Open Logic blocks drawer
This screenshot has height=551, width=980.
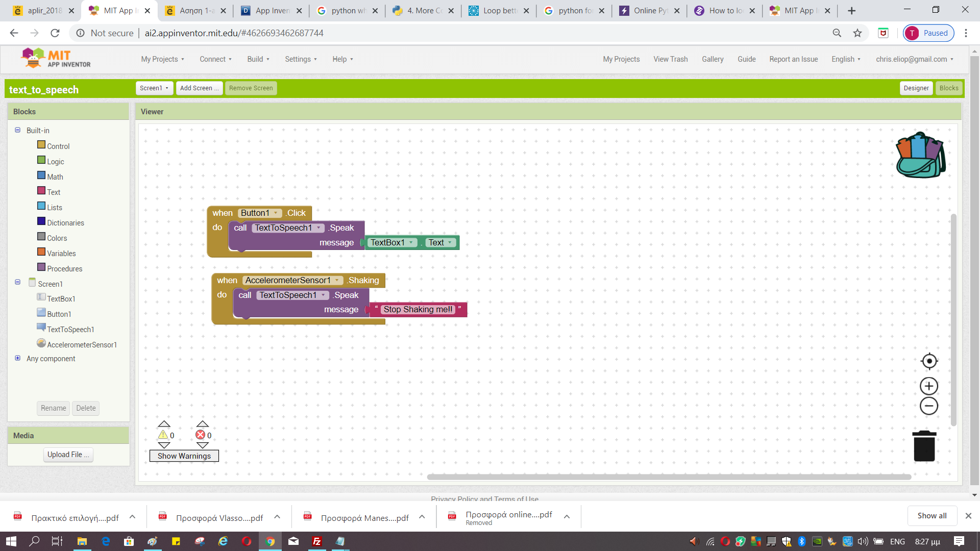56,161
